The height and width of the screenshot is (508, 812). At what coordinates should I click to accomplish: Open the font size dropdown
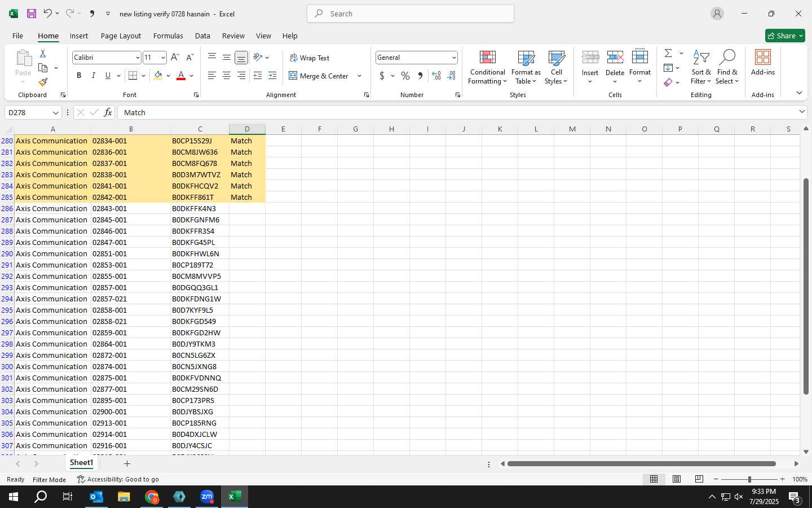(163, 58)
